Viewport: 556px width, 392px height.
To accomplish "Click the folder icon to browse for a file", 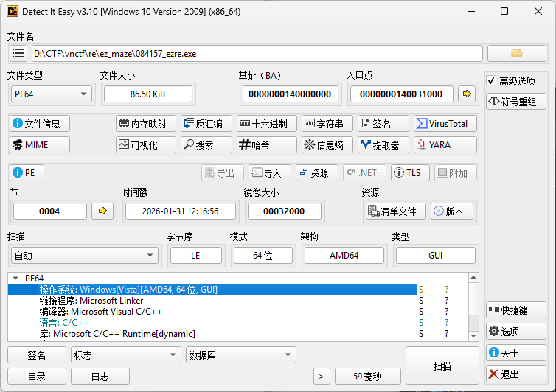I will click(516, 53).
